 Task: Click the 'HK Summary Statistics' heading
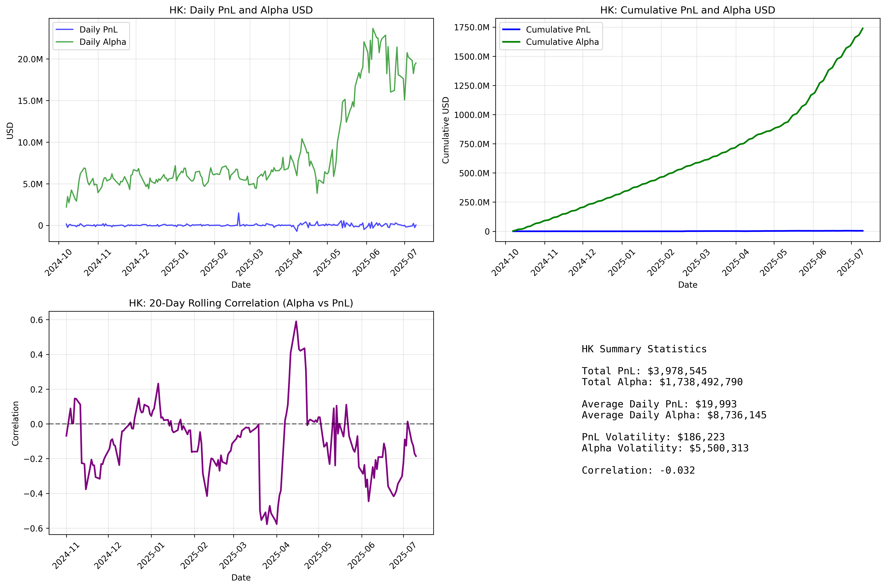(644, 349)
